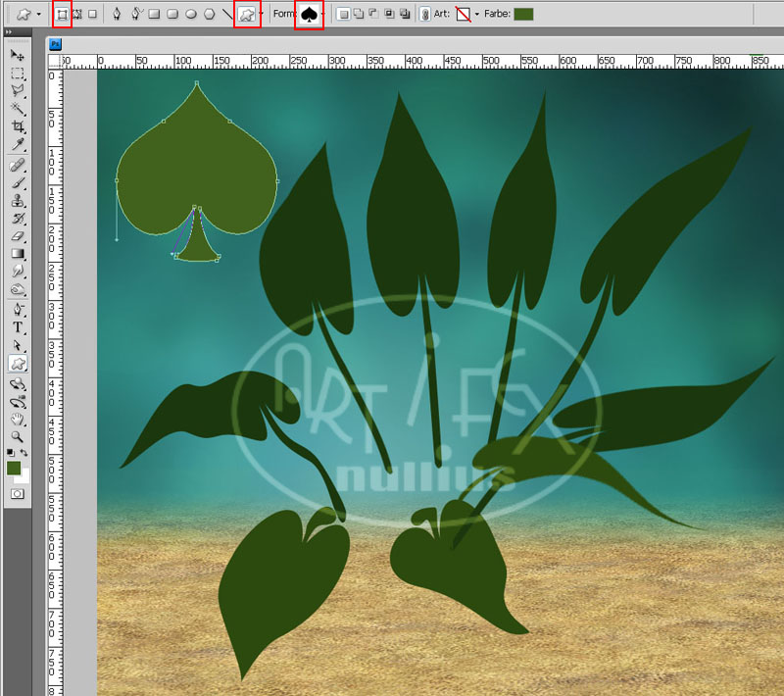Select the Brush tool
This screenshot has height=696, width=784.
(x=18, y=183)
